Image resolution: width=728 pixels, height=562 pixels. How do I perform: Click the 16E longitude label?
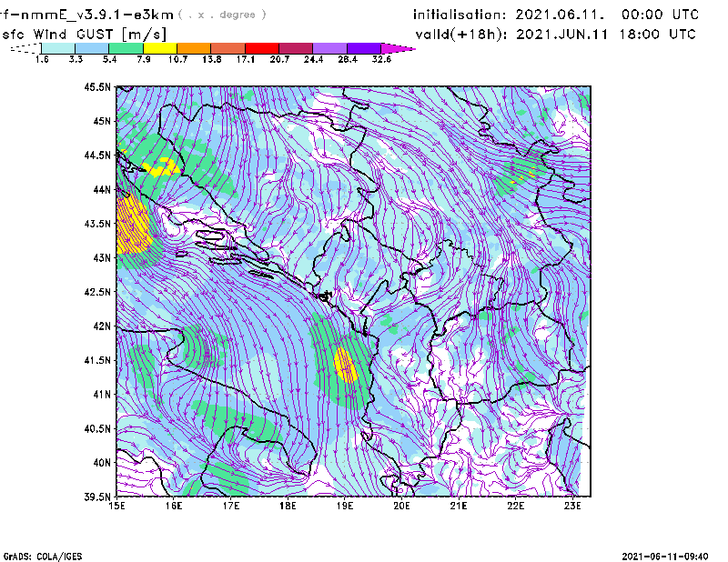pos(174,506)
